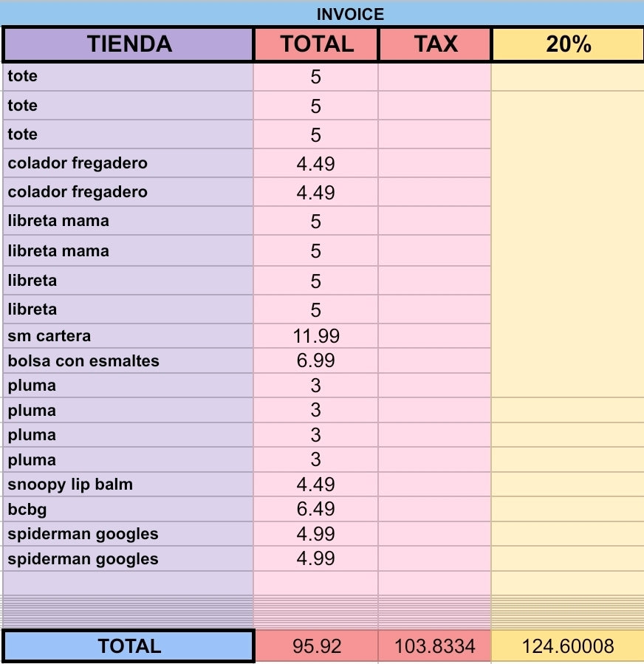Select the empty TAX cell beside sm cartera
This screenshot has width=644, height=664.
[x=435, y=336]
